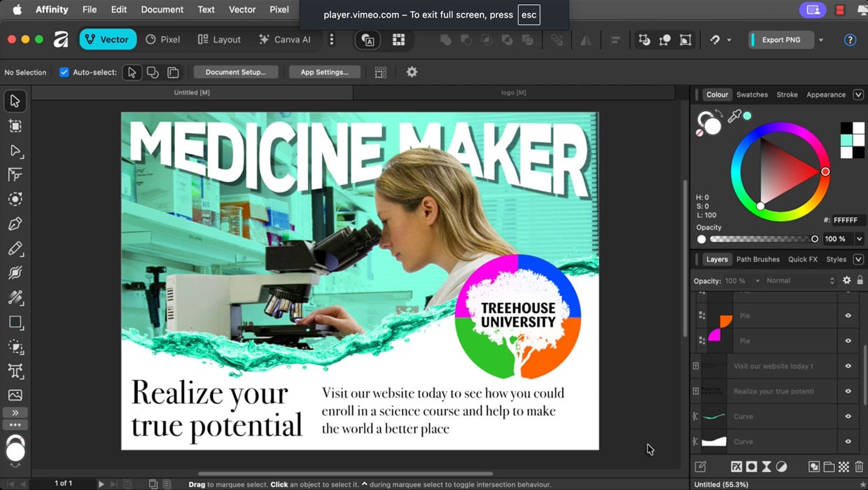Open the Document menu in menu bar
Screen dimensions: 868x490
click(x=162, y=10)
